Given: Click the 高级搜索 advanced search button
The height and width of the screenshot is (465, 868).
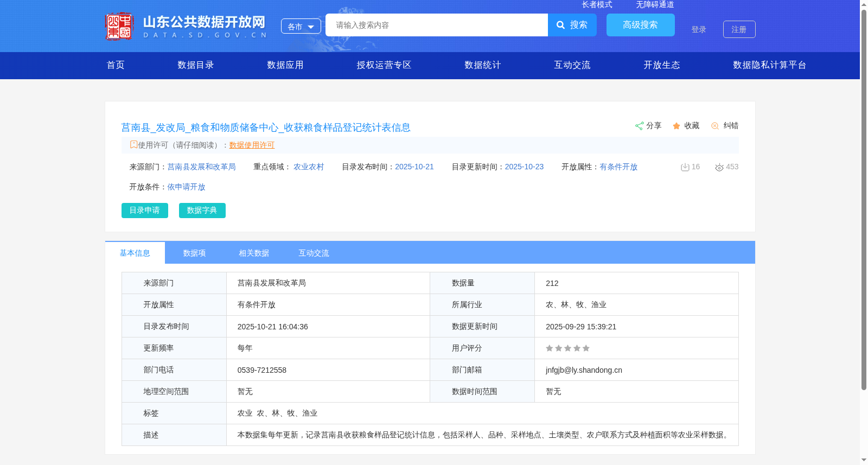Looking at the screenshot, I should [641, 25].
